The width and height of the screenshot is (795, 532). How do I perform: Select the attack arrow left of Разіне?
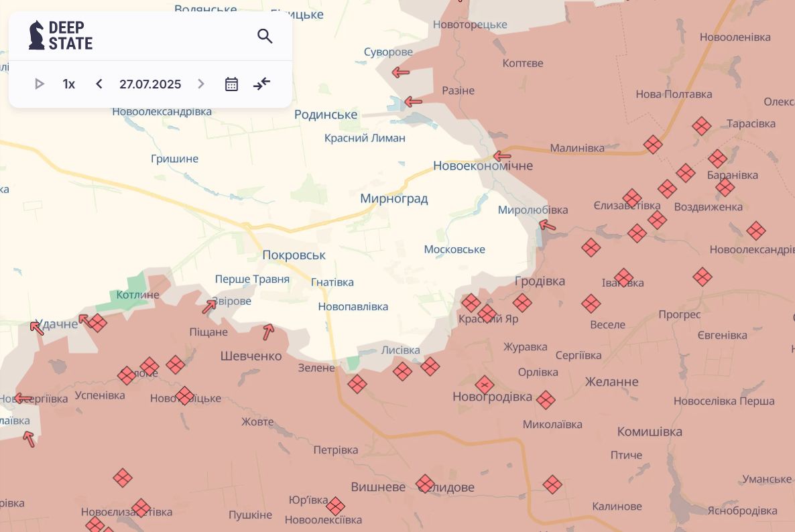tap(413, 102)
